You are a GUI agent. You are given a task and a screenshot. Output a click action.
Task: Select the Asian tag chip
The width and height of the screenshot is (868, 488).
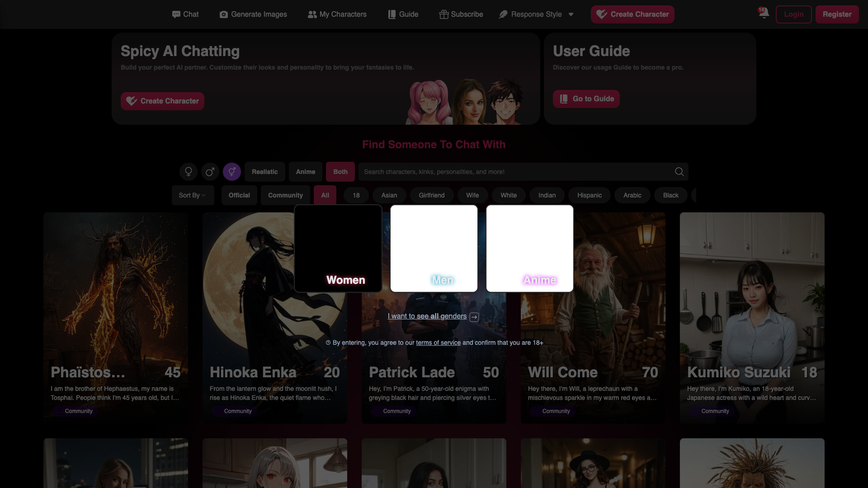[x=389, y=195]
